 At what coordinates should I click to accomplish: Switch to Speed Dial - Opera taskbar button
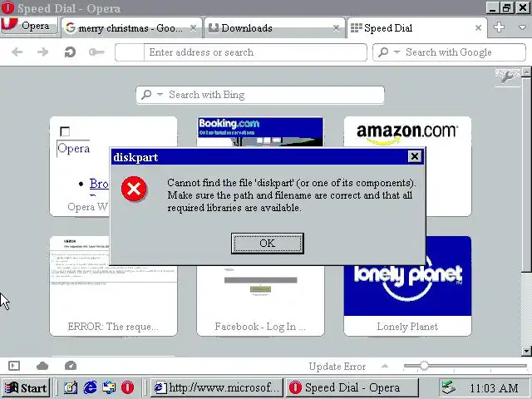click(x=352, y=388)
